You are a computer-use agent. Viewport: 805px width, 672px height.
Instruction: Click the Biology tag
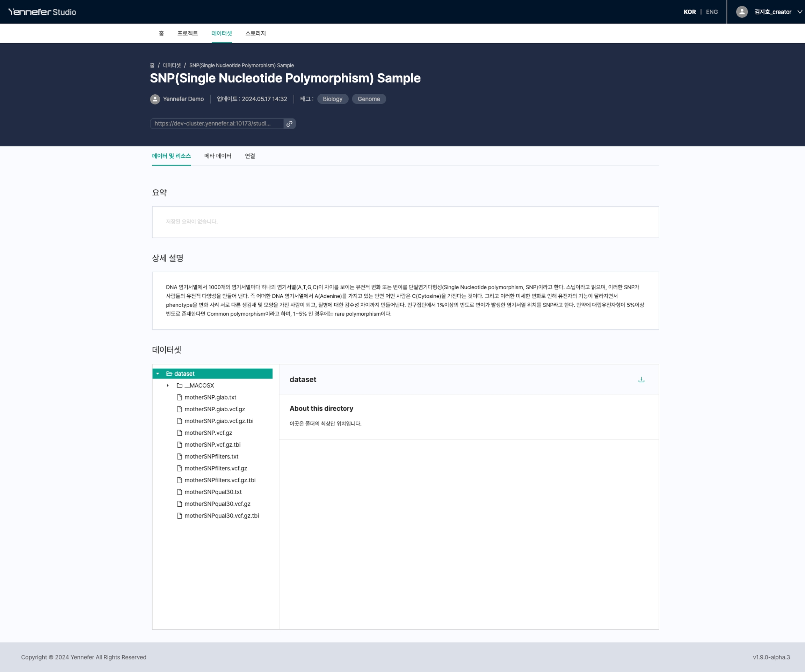click(x=332, y=99)
